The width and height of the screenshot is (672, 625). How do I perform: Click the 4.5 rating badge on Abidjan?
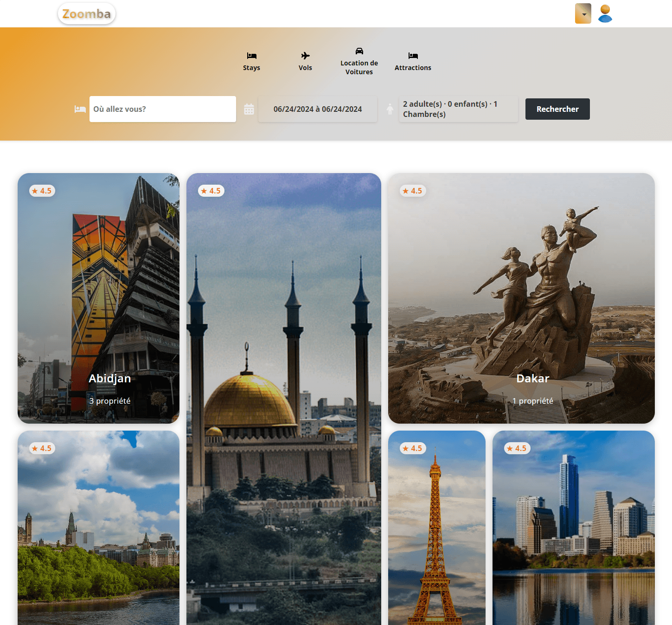pos(42,191)
